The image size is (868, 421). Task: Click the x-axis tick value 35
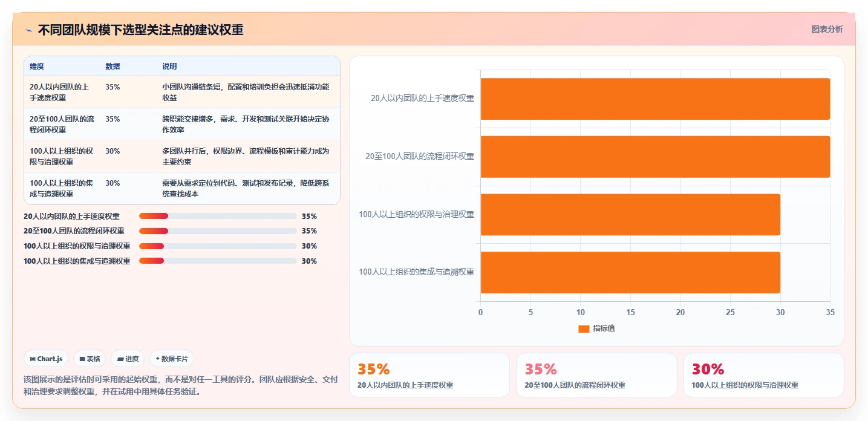click(830, 313)
